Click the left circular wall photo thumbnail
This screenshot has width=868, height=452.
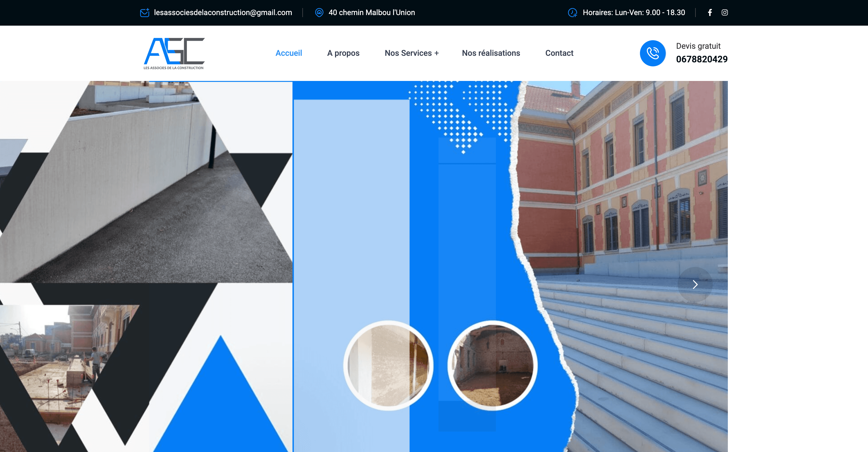click(388, 366)
